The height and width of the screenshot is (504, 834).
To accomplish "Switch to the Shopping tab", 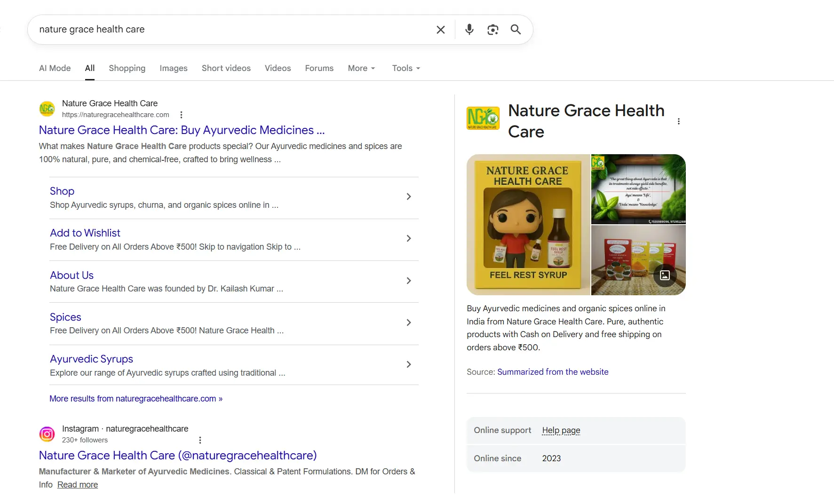I will [x=127, y=68].
